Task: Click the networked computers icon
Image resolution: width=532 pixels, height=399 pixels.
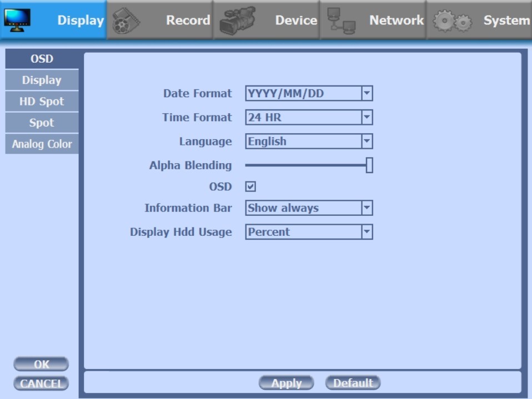Action: click(x=341, y=21)
